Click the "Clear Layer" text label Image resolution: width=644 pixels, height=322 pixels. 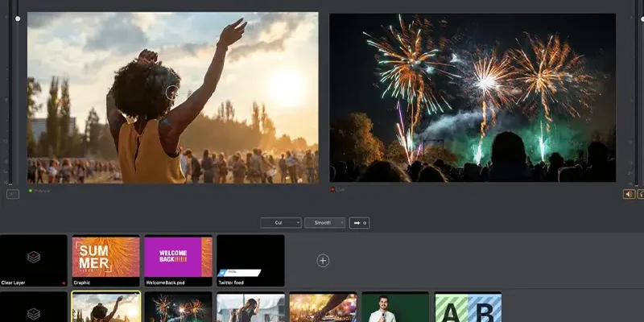tap(13, 283)
